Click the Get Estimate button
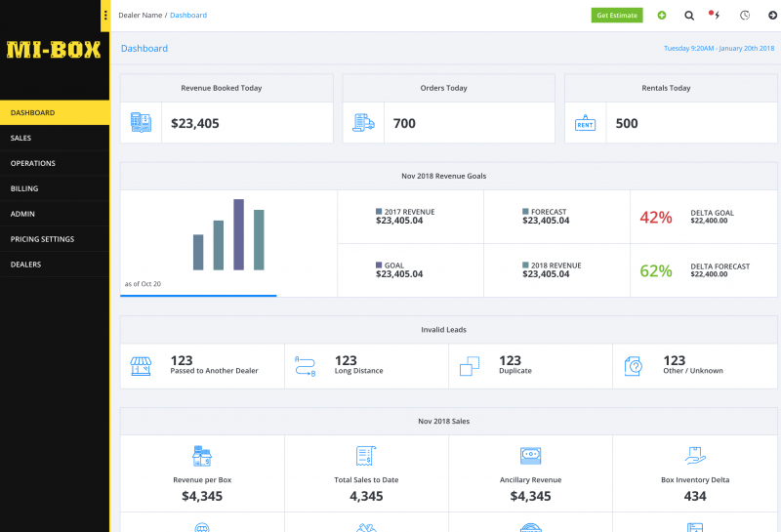Screen dimensions: 781x532 point(617,16)
